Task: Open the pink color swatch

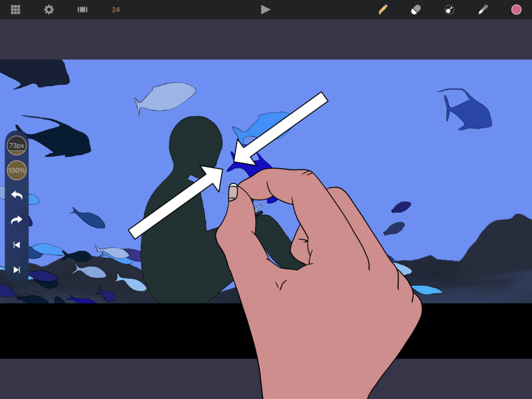Action: [516, 9]
